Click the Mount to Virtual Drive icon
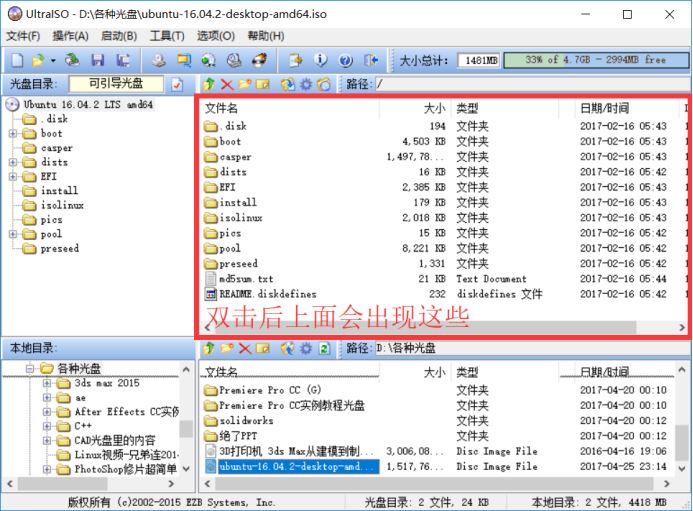This screenshot has width=693, height=511. pyautogui.click(x=234, y=60)
